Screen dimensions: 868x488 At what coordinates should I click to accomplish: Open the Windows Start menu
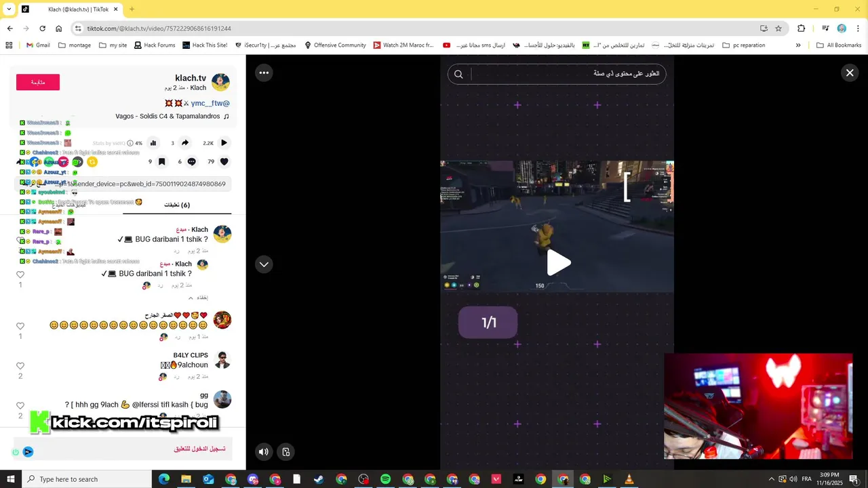(x=11, y=479)
